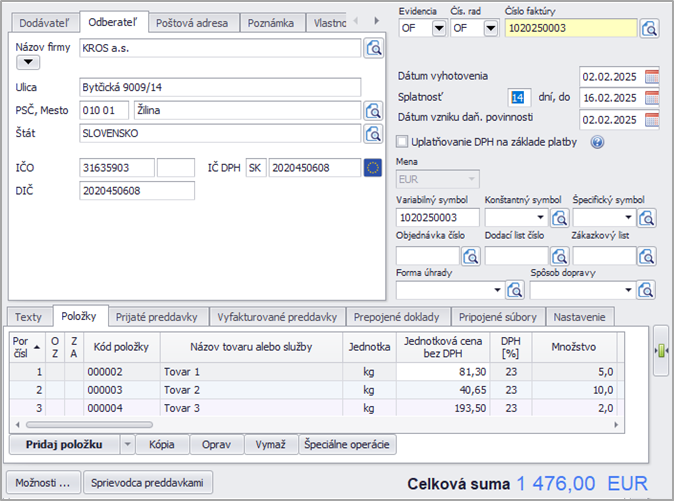Expand Špecifický symbol dropdown arrow

tap(628, 217)
